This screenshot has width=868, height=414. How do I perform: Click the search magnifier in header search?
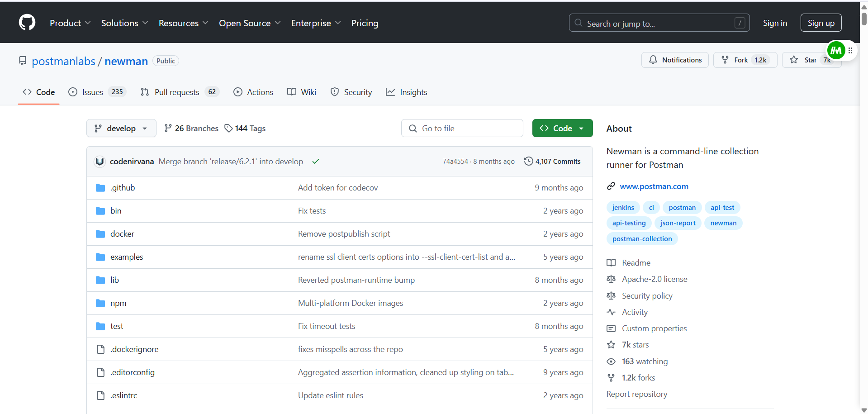(x=578, y=23)
